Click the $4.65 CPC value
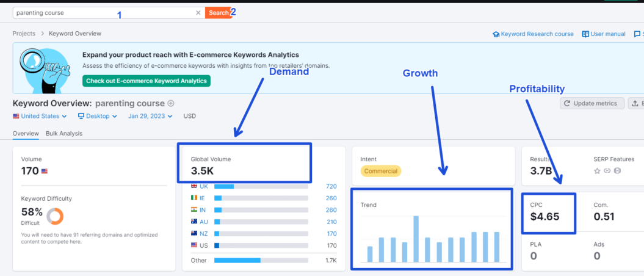Screen dimensions: 644x276 (x=545, y=216)
